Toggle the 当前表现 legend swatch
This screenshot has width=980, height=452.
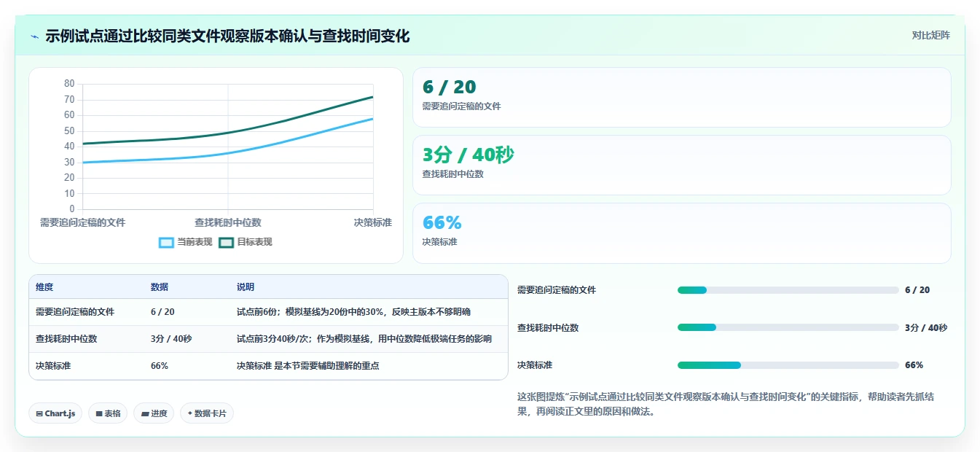167,242
